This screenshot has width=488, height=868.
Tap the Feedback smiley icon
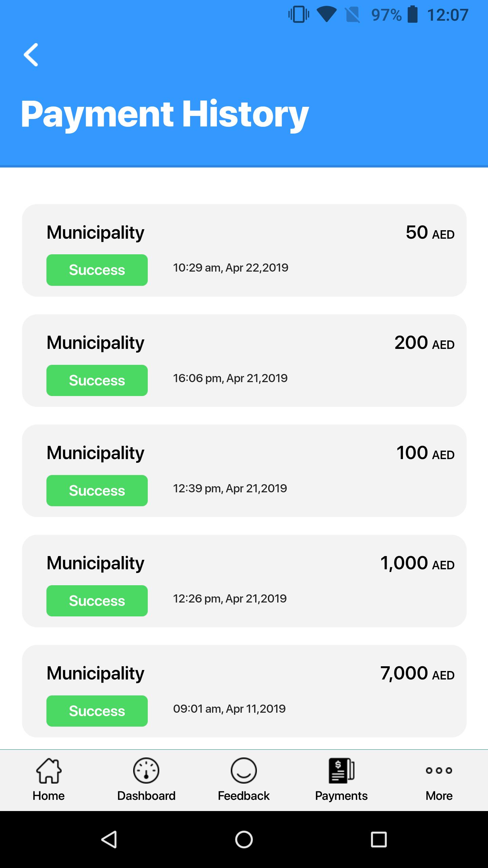(x=244, y=771)
